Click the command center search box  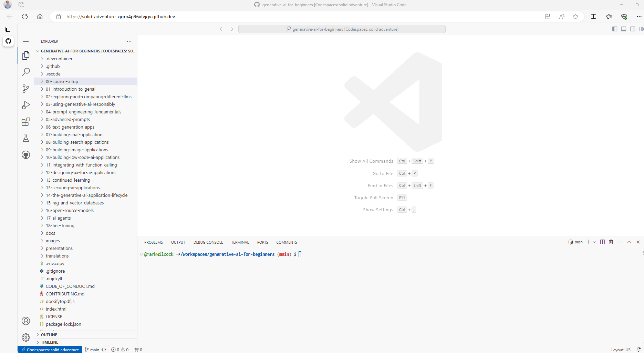342,29
